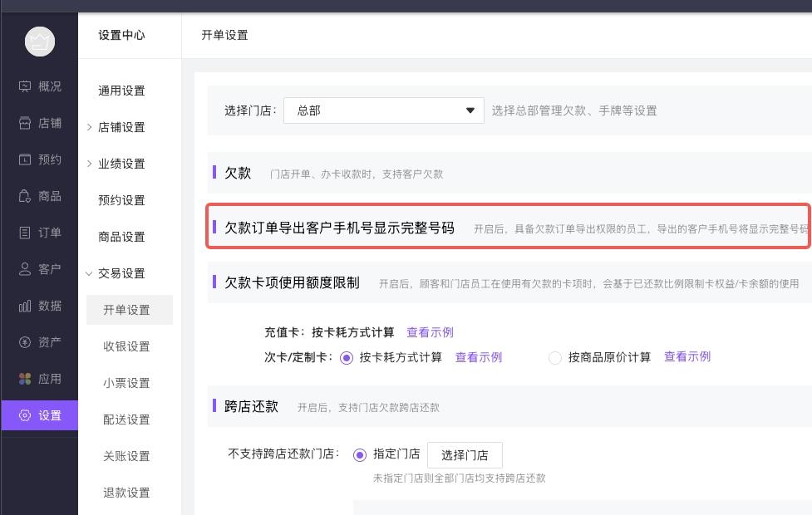Image resolution: width=812 pixels, height=515 pixels.
Task: Select the 设置 gear icon
Action: tap(25, 415)
